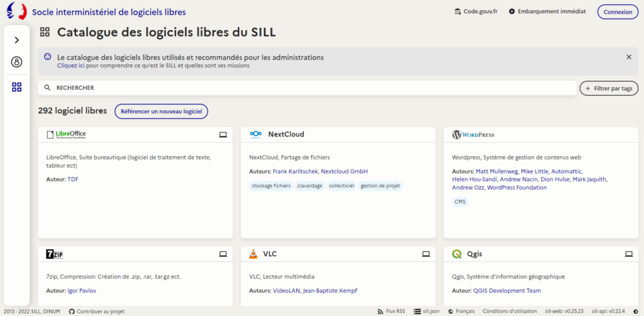Select the collecticiel tag
This screenshot has height=316, width=644.
341,186
